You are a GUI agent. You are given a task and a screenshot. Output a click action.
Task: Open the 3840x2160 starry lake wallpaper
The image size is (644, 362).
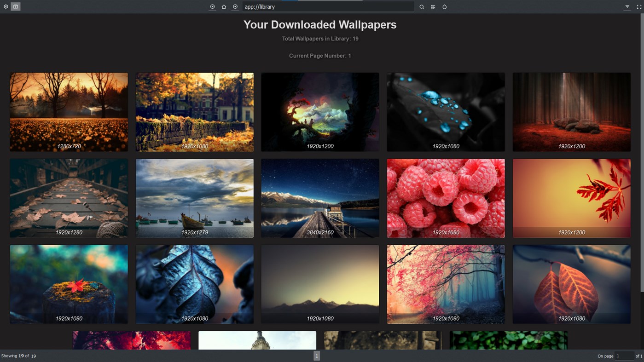click(x=320, y=198)
